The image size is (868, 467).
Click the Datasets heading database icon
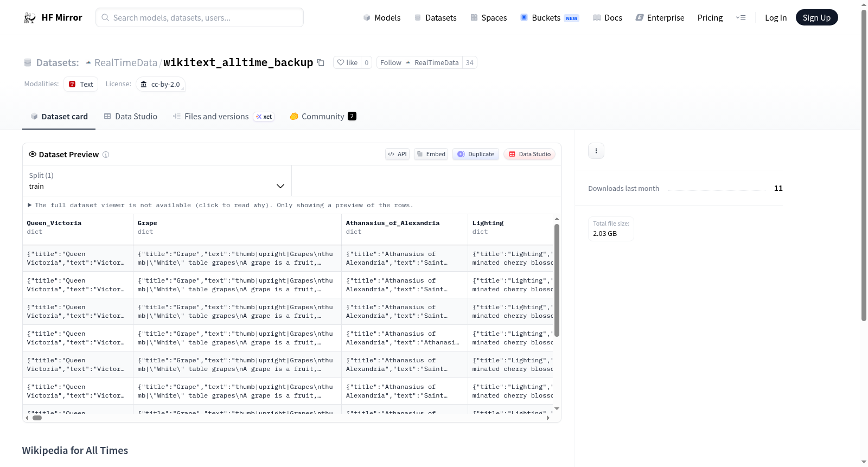[28, 63]
